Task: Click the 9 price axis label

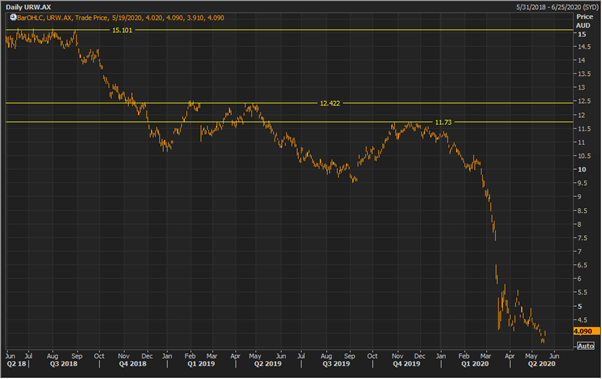Action: pos(580,197)
